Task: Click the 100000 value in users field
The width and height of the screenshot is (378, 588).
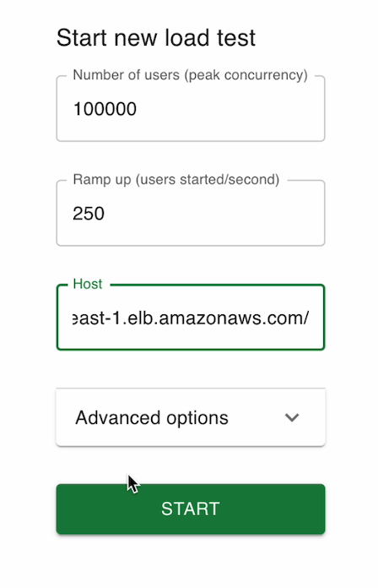Action: pos(105,109)
